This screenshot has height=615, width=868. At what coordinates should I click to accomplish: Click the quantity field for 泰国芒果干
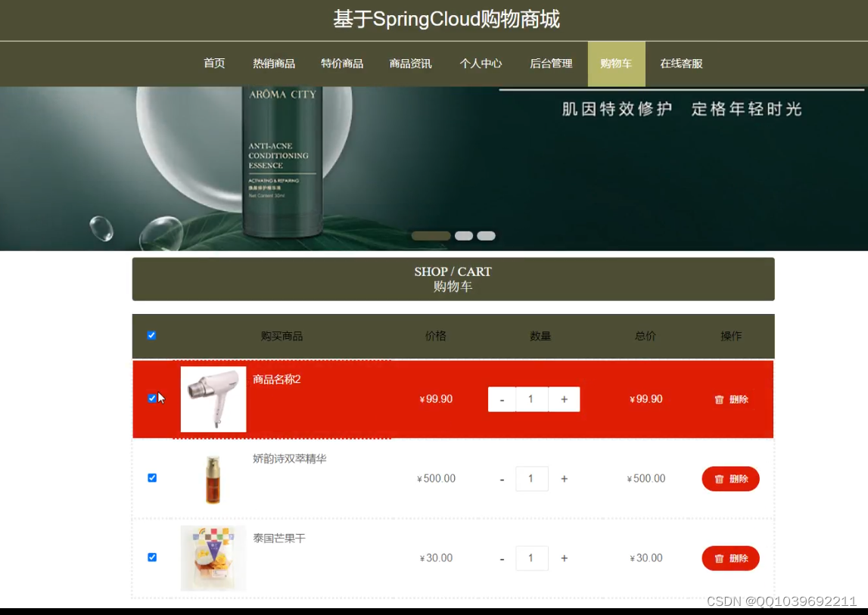(531, 558)
